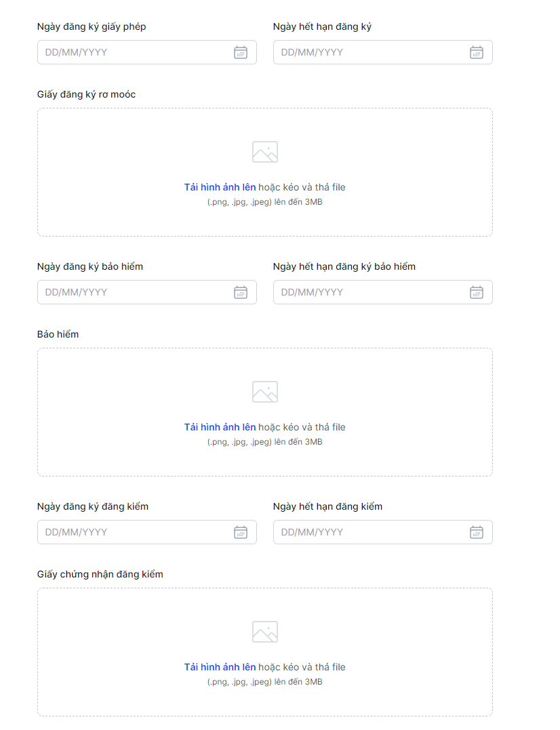Click image placeholder icon in Giấy đăng ký rơ moóc
This screenshot has width=560, height=730.
265,152
